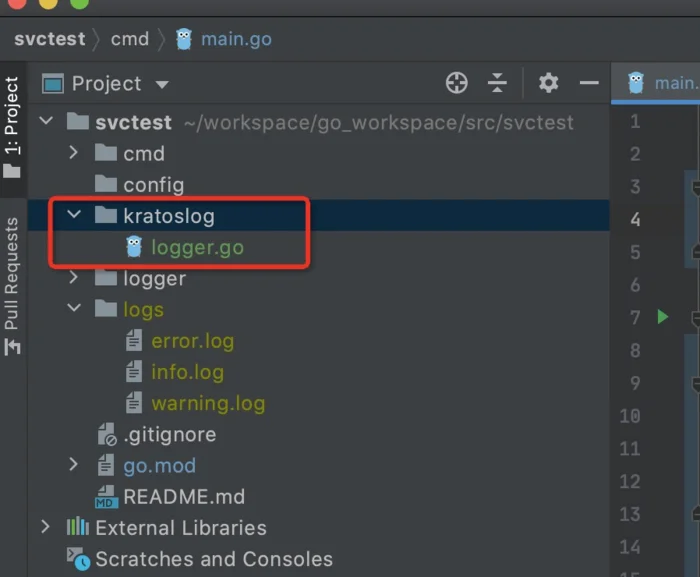Image resolution: width=700 pixels, height=577 pixels.
Task: Select the kratoslog folder
Action: click(x=169, y=216)
